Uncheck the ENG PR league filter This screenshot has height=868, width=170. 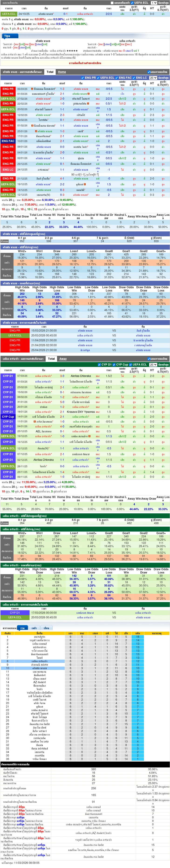(83, 78)
